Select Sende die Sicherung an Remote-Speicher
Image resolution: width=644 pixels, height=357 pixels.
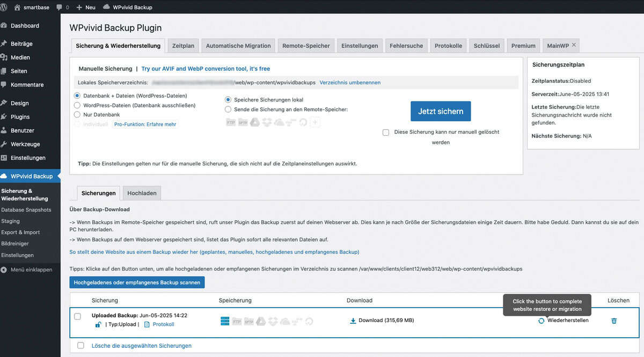pyautogui.click(x=228, y=109)
